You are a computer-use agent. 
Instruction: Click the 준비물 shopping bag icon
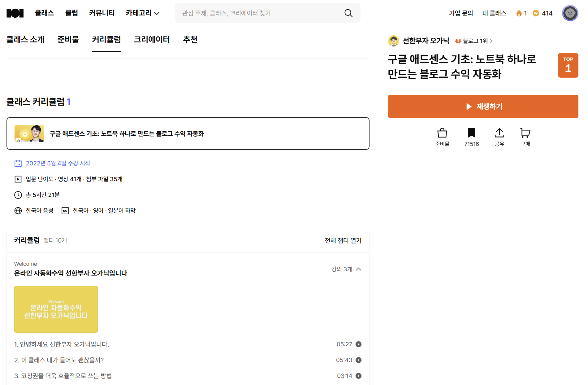coord(442,133)
